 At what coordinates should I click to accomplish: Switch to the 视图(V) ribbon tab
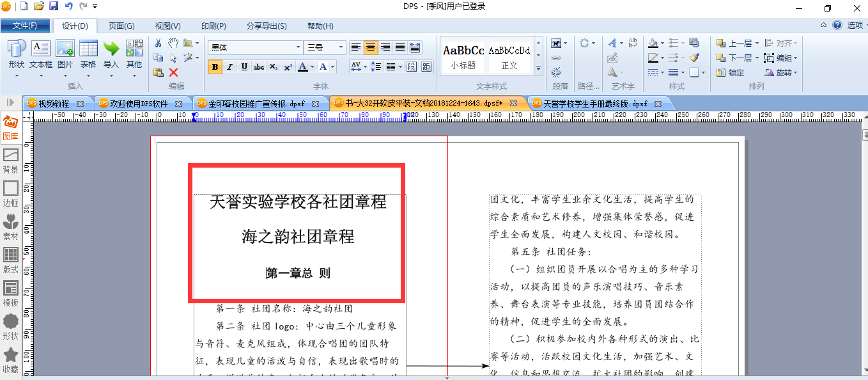click(167, 26)
